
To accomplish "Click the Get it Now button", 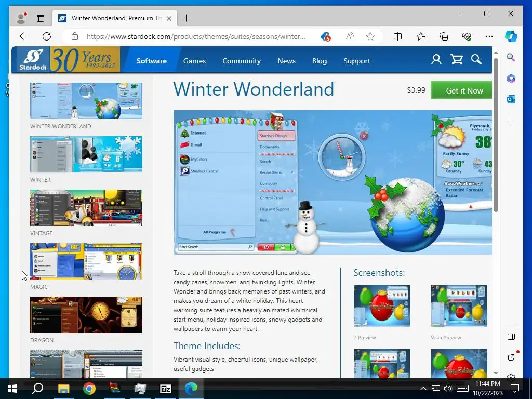I will pos(461,90).
